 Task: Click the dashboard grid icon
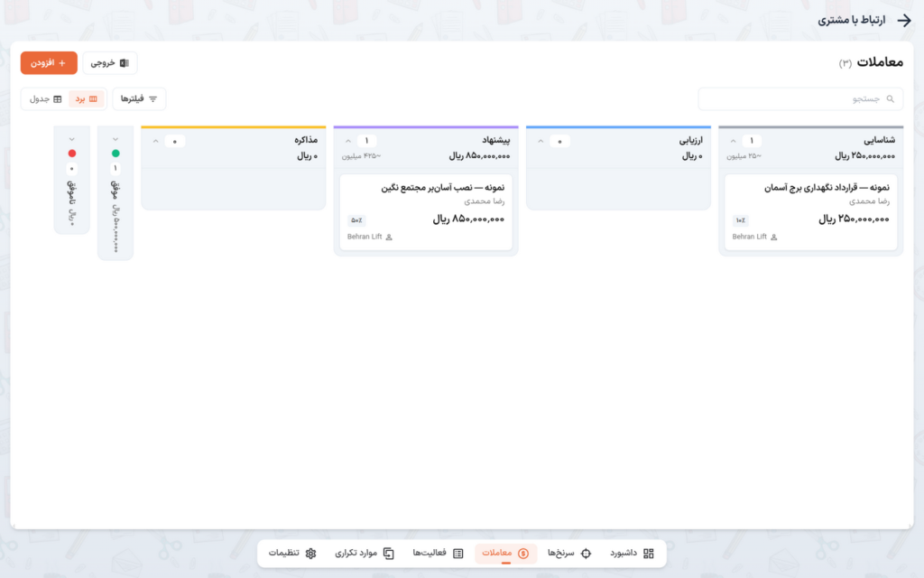tap(649, 554)
